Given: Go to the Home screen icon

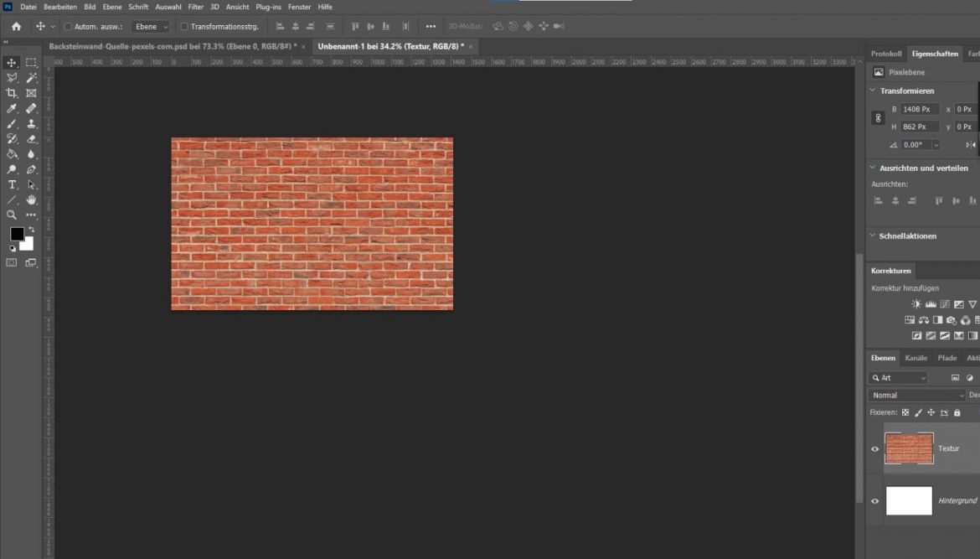Looking at the screenshot, I should point(16,26).
